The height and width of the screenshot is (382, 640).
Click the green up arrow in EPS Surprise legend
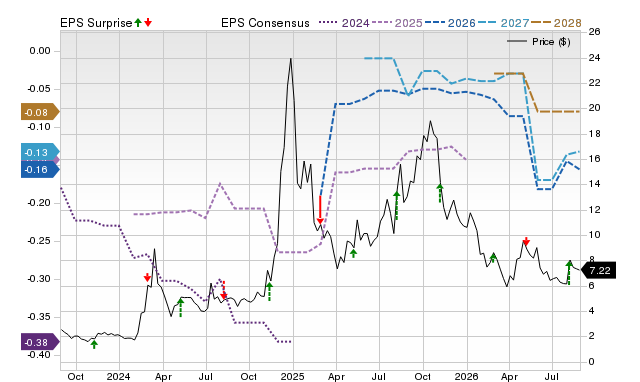(138, 22)
